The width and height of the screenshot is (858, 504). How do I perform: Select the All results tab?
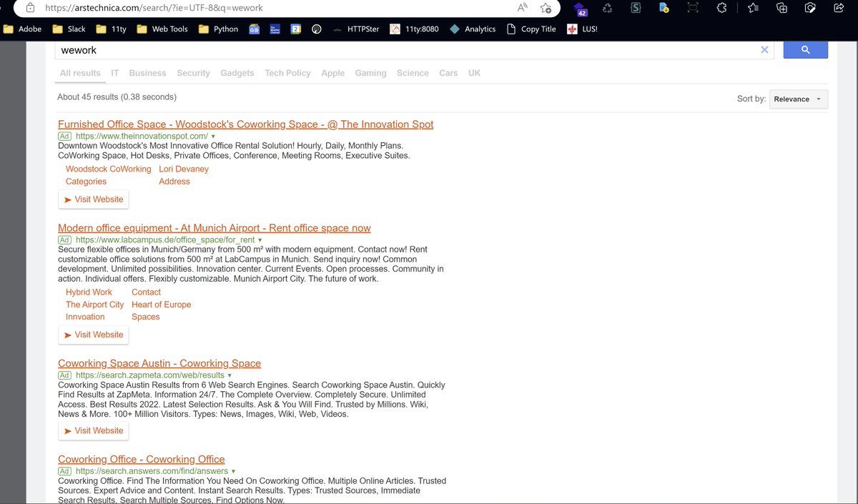(80, 73)
